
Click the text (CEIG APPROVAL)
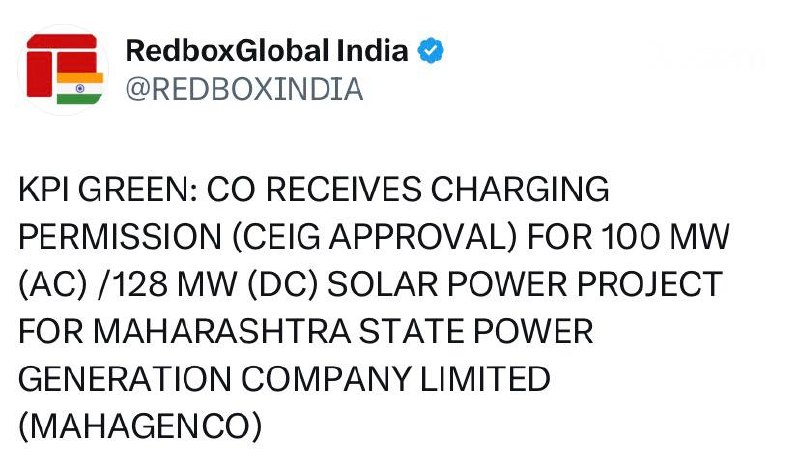pyautogui.click(x=375, y=237)
